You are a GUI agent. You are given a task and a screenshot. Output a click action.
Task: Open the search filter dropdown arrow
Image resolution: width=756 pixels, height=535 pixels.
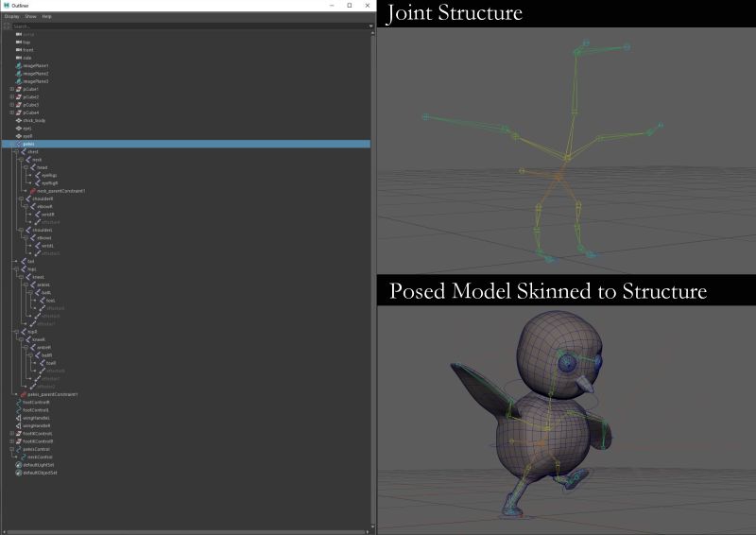click(370, 26)
